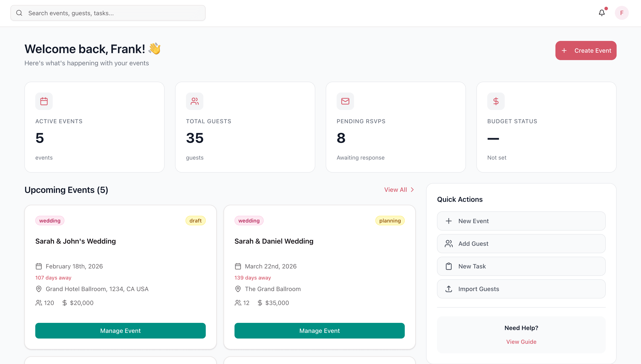Select the planning status badge
This screenshot has height=364, width=641.
tap(390, 221)
